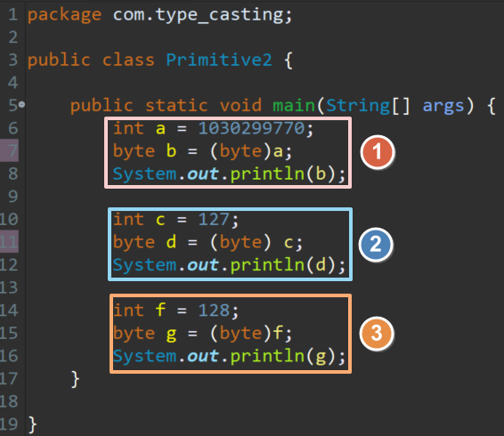
Task: Click number literal 1030299770
Action: pyautogui.click(x=251, y=128)
